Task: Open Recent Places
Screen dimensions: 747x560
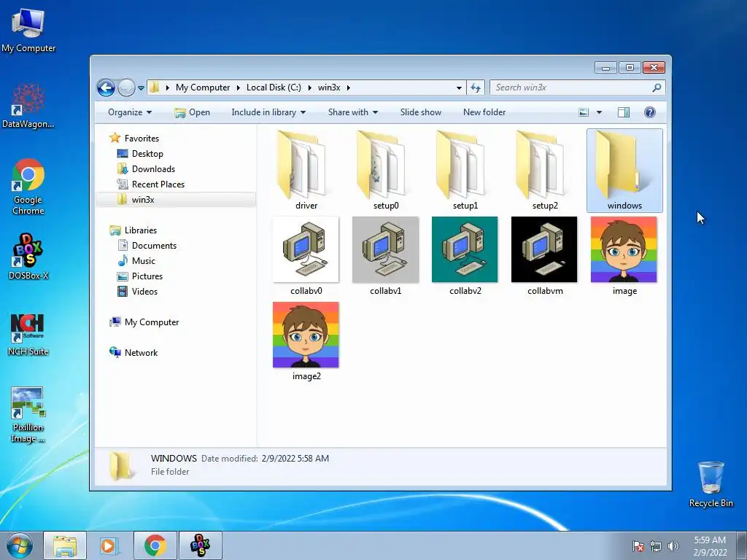Action: pyautogui.click(x=150, y=184)
